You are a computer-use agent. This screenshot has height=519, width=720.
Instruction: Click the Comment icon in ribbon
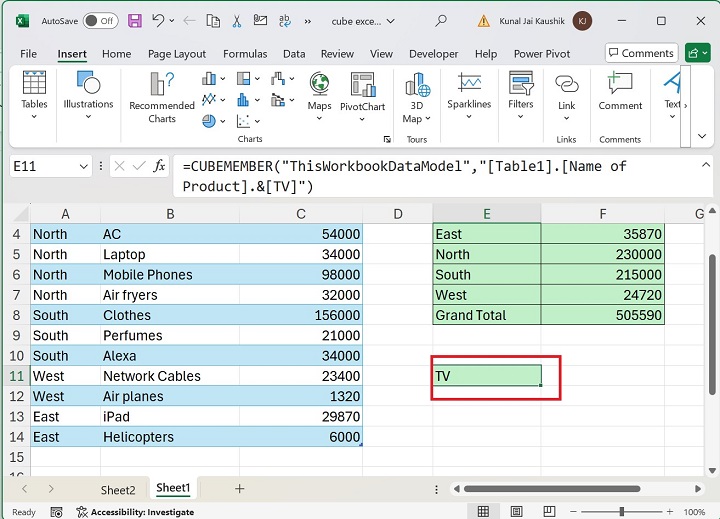click(620, 91)
